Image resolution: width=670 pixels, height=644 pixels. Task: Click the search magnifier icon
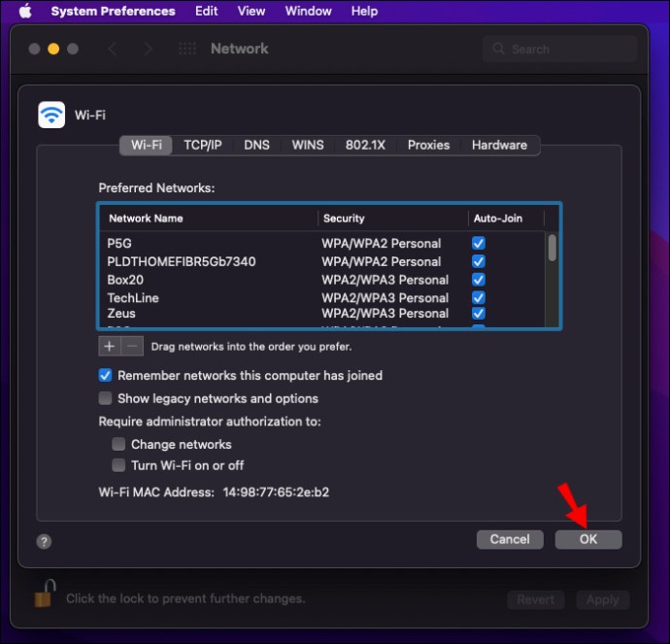click(x=498, y=49)
